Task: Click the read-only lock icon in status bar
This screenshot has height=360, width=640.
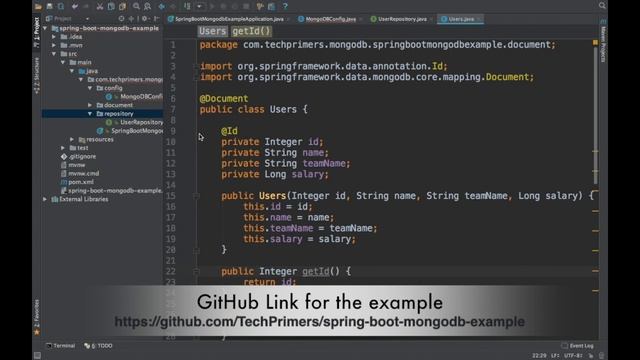Action: (591, 356)
